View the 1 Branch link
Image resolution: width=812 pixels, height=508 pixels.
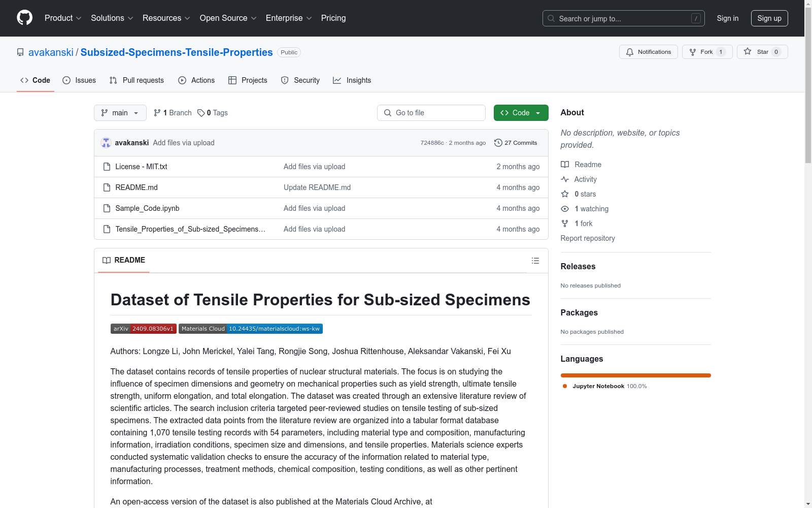173,113
